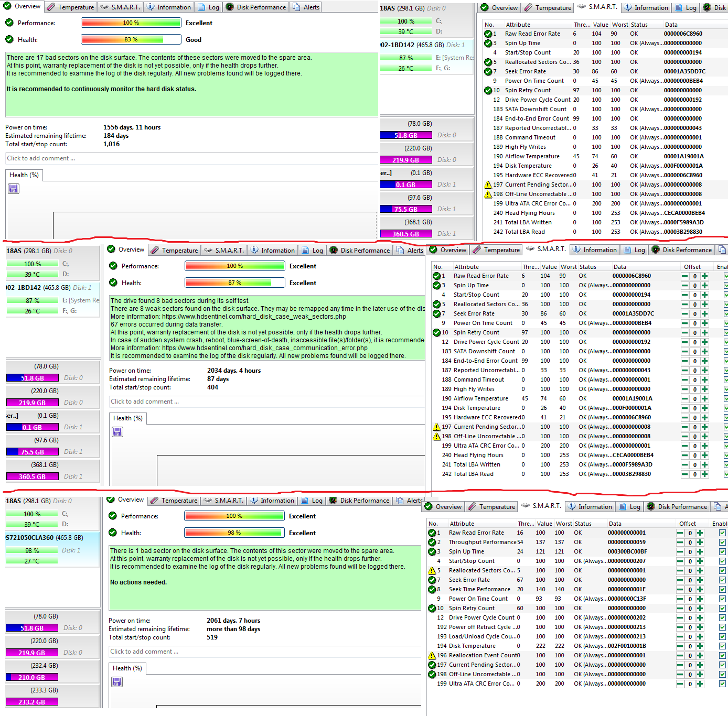Toggle Enable checkbox for Power off Retract Cycle
This screenshot has height=716, width=728.
[x=722, y=627]
